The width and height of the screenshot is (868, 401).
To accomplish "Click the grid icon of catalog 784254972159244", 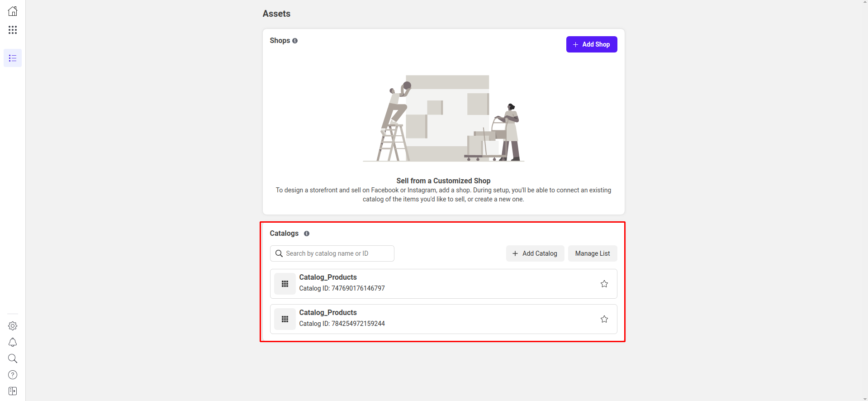I will [285, 319].
